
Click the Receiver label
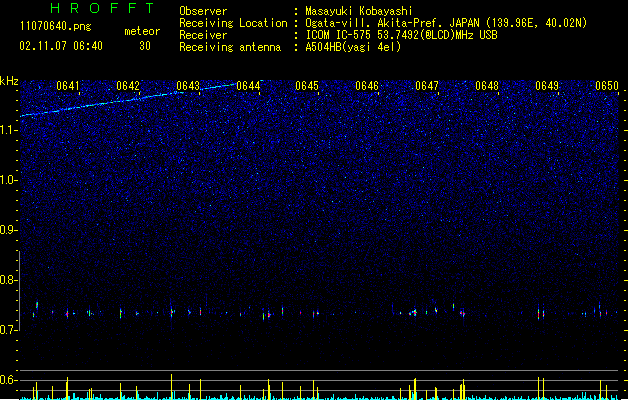click(203, 35)
